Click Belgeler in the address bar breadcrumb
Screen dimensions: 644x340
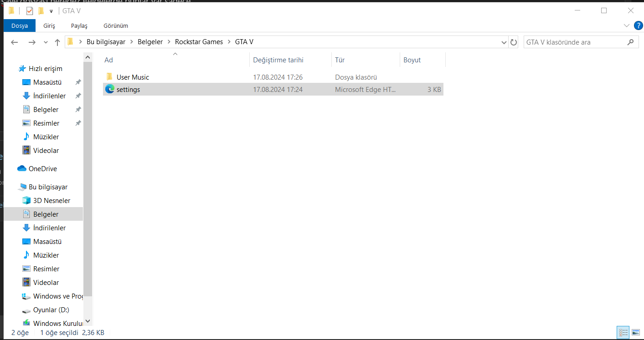point(150,42)
